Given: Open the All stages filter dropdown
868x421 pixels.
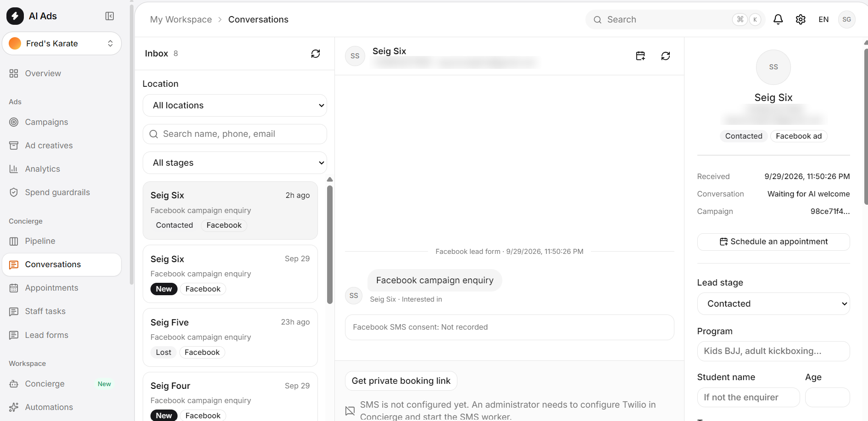Looking at the screenshot, I should tap(235, 163).
